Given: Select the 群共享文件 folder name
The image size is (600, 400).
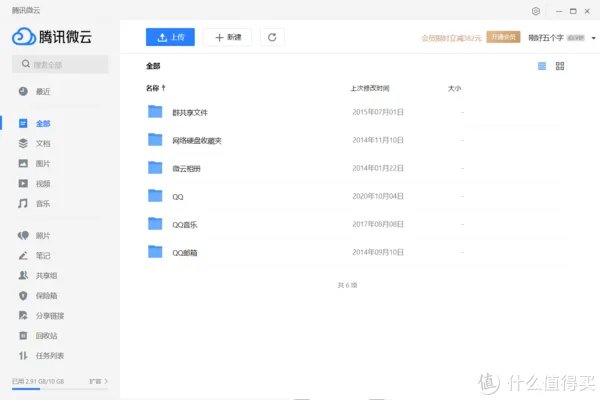Looking at the screenshot, I should 190,113.
